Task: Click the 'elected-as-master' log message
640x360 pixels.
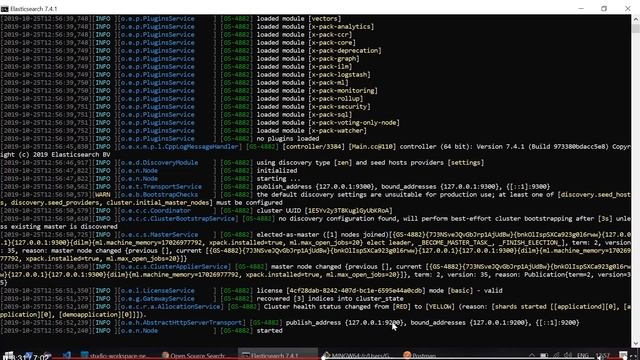Action: click(x=288, y=235)
